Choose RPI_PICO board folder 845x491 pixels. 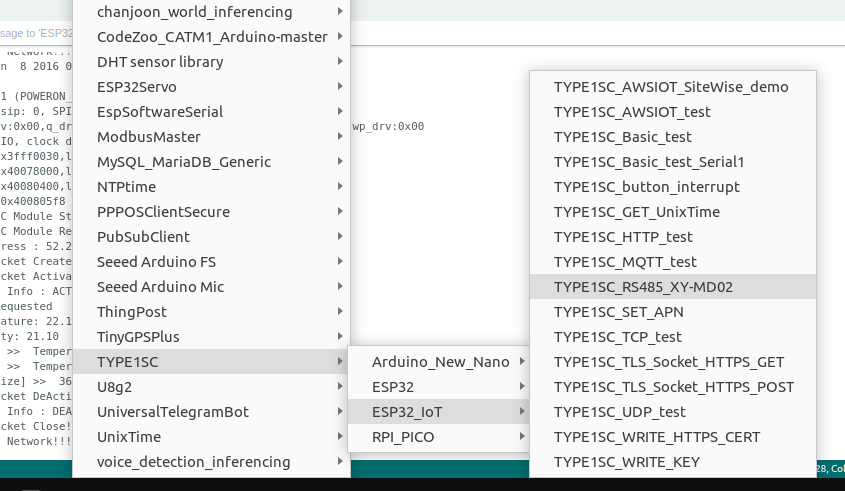pos(439,437)
